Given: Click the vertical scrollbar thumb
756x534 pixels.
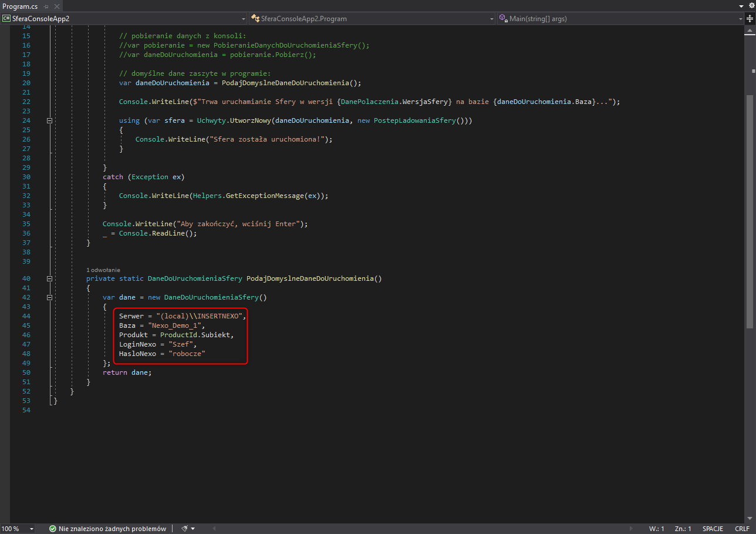Looking at the screenshot, I should click(x=751, y=211).
